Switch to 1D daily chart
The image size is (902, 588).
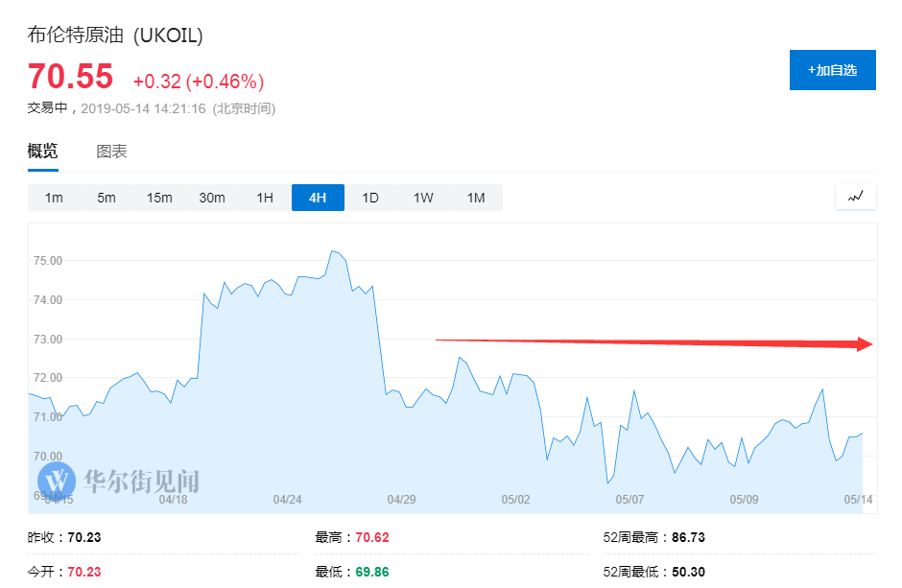[370, 198]
